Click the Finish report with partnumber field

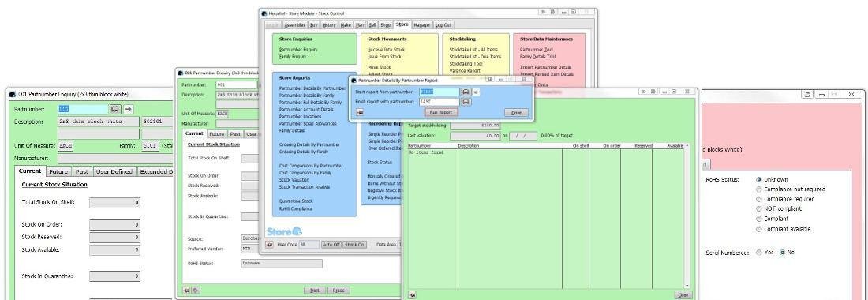[x=440, y=102]
